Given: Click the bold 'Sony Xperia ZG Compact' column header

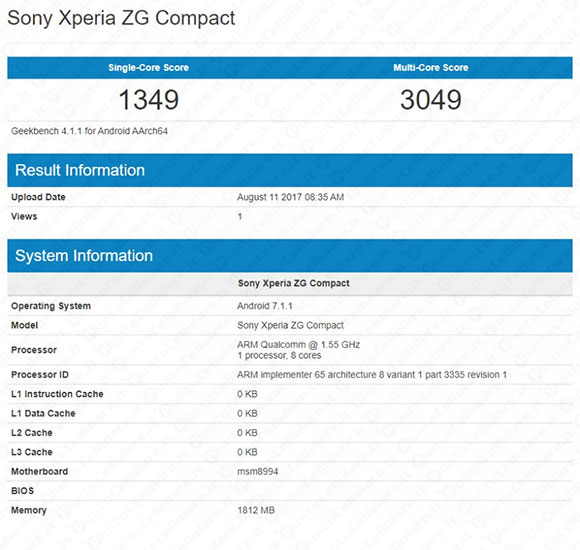Looking at the screenshot, I should 294,283.
